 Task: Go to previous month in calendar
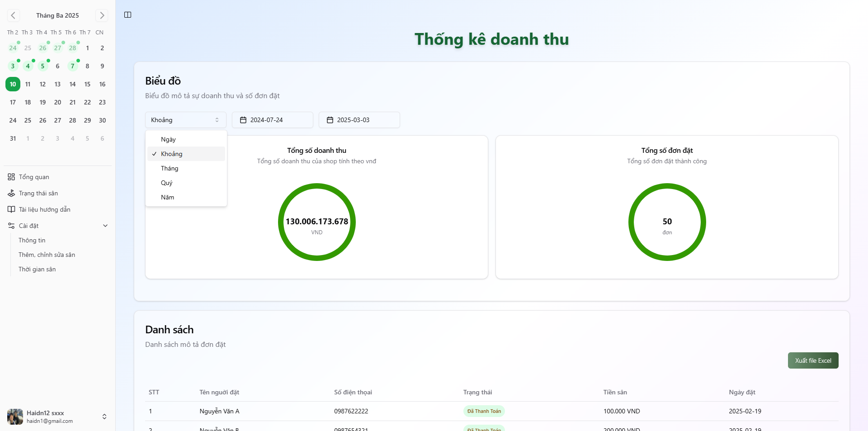coord(13,15)
